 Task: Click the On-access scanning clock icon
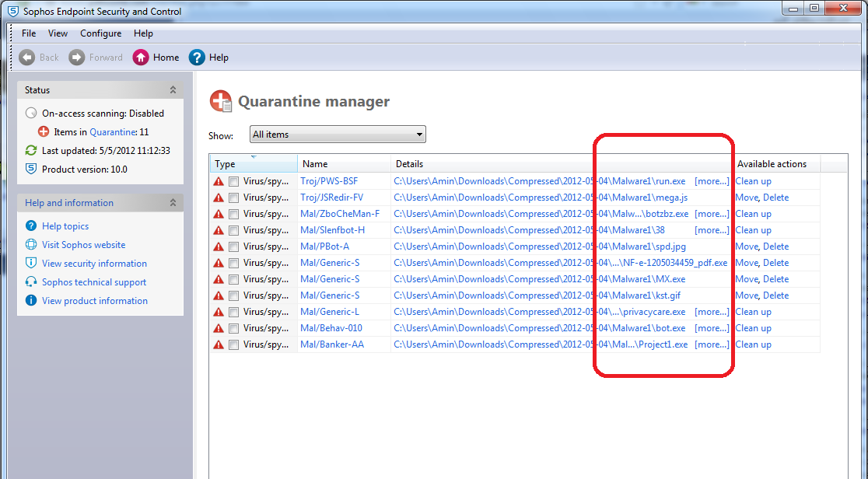[31, 113]
